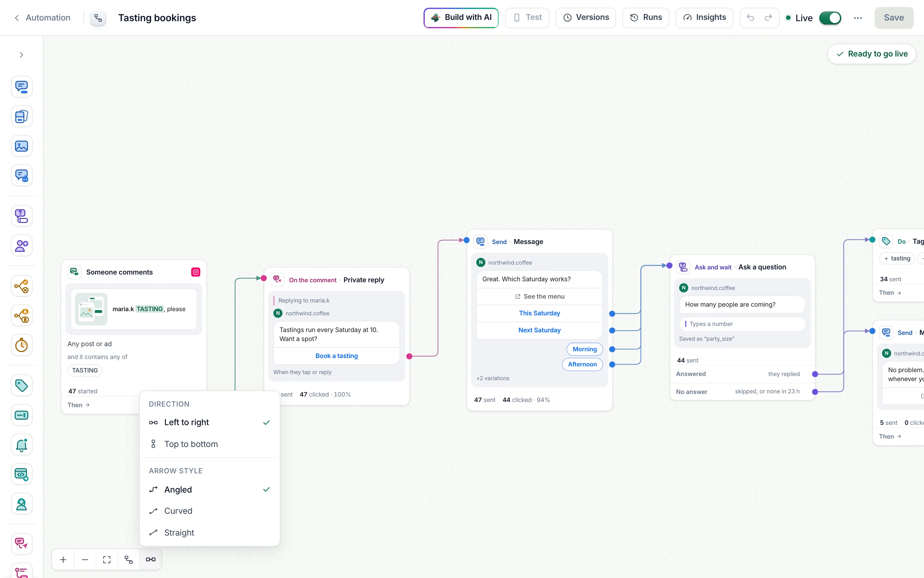Click the undo arrow
This screenshot has height=578, width=924.
point(750,18)
